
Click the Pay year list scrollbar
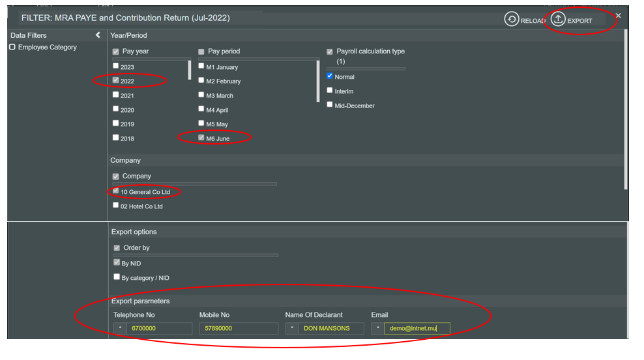[190, 70]
